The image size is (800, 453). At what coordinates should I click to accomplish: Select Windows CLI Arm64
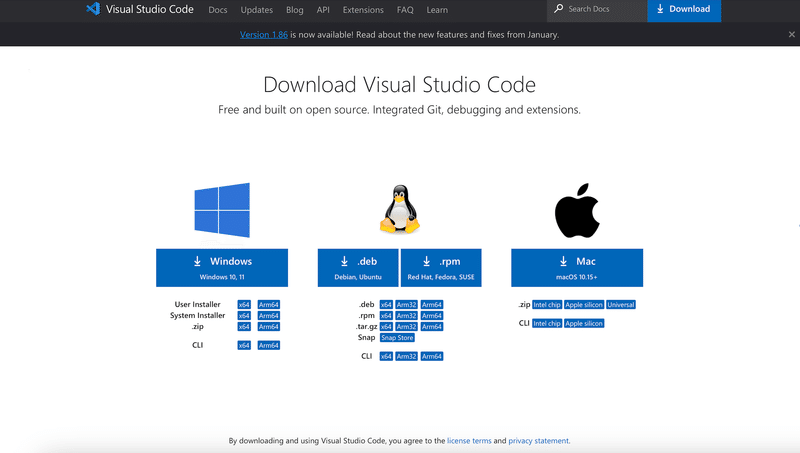tap(269, 345)
